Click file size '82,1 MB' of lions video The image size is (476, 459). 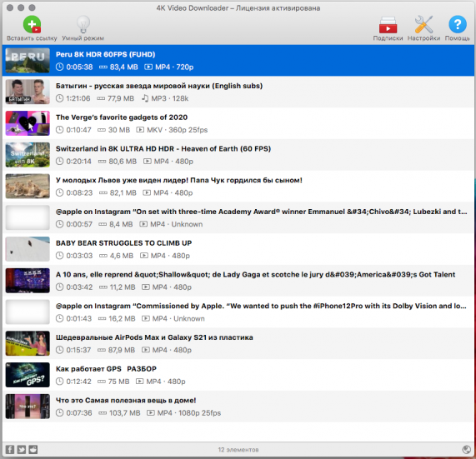[123, 193]
